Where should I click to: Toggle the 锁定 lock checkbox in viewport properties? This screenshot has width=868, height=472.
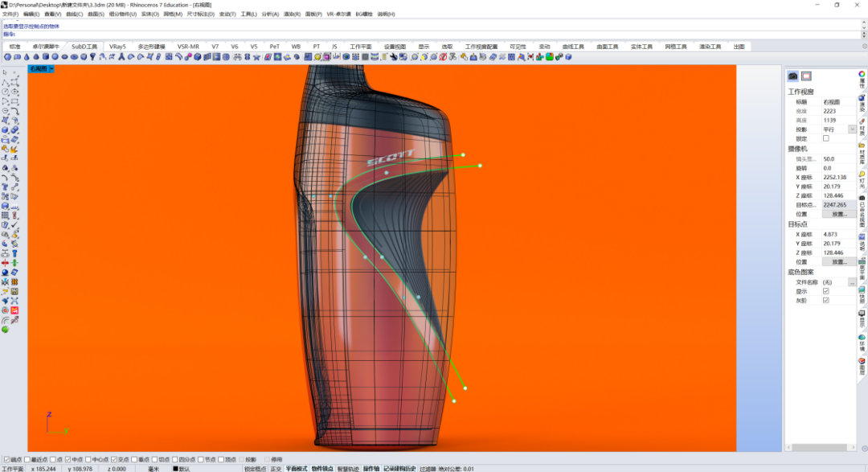coord(826,138)
